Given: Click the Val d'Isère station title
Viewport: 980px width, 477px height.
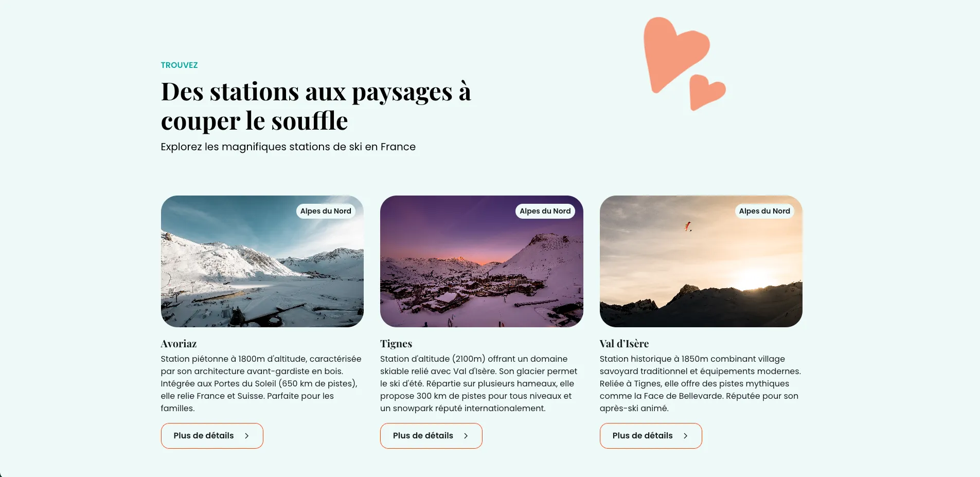Looking at the screenshot, I should [x=624, y=344].
